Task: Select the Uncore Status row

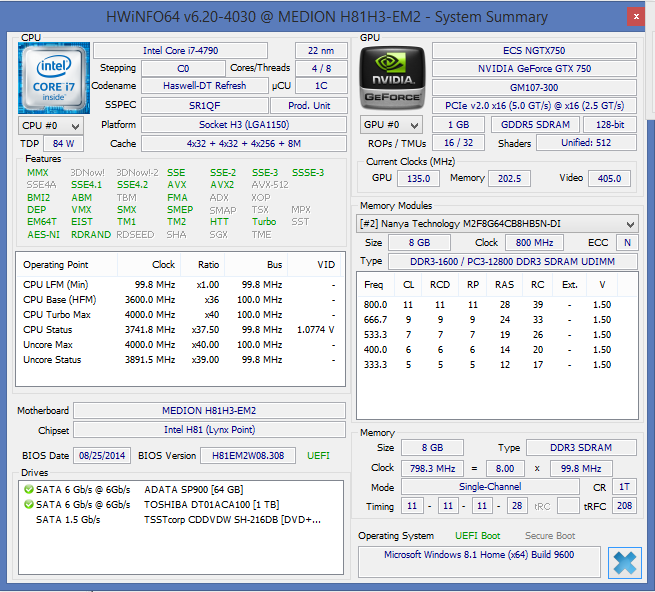Action: (x=180, y=360)
